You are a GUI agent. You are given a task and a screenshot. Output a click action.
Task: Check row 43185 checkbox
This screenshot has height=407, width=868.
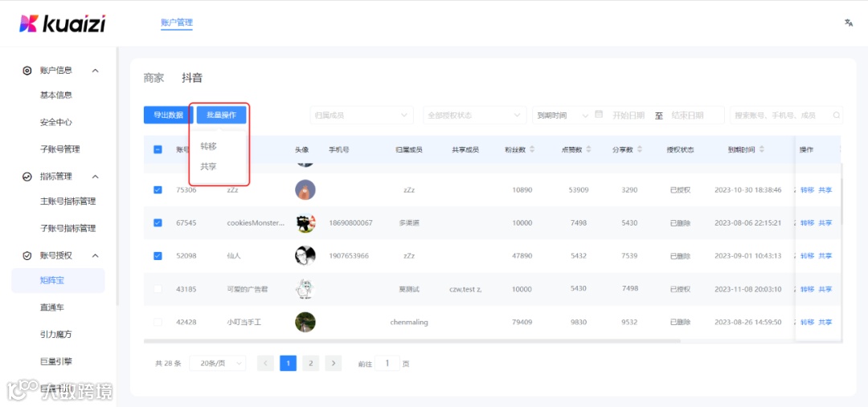click(x=158, y=289)
